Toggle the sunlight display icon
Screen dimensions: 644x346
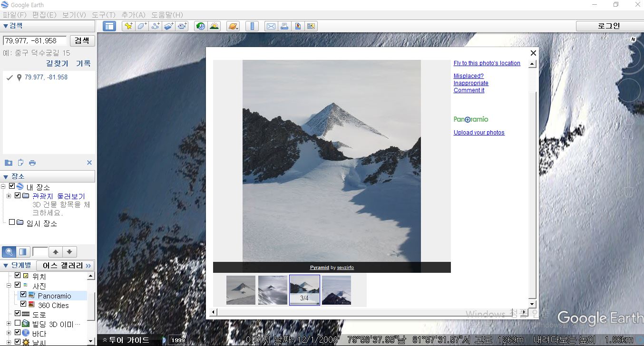coord(214,26)
